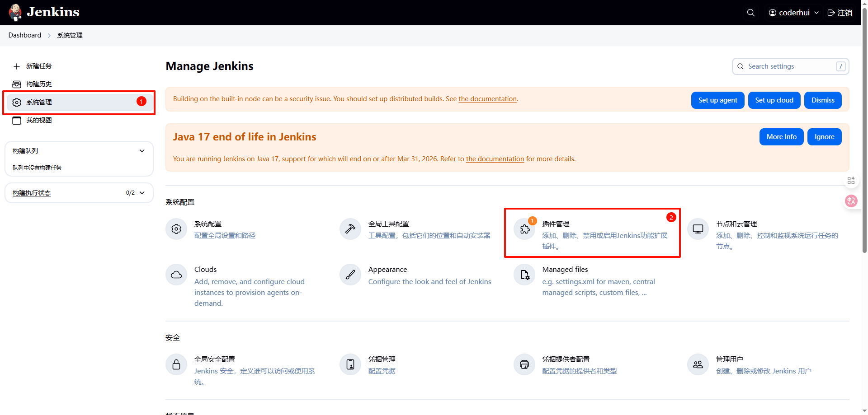Click the Clouds cloud icon
Screen dimensions: 868x415
pyautogui.click(x=176, y=275)
